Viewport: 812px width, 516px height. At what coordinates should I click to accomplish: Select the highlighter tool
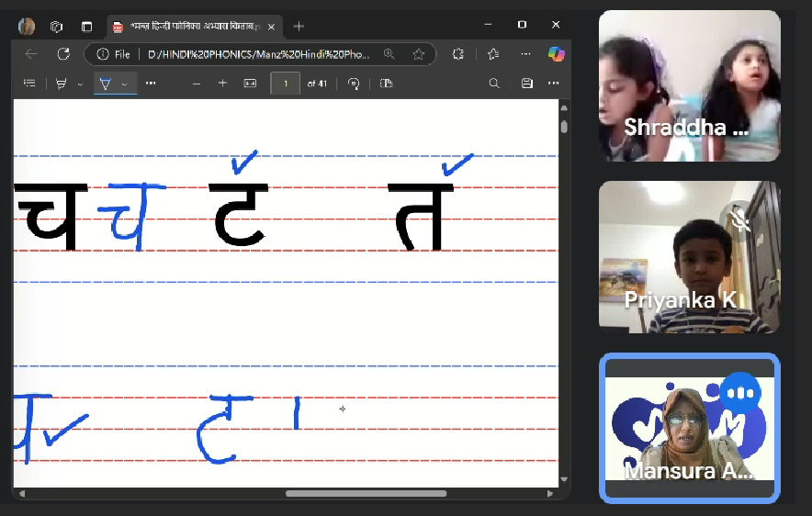(62, 84)
